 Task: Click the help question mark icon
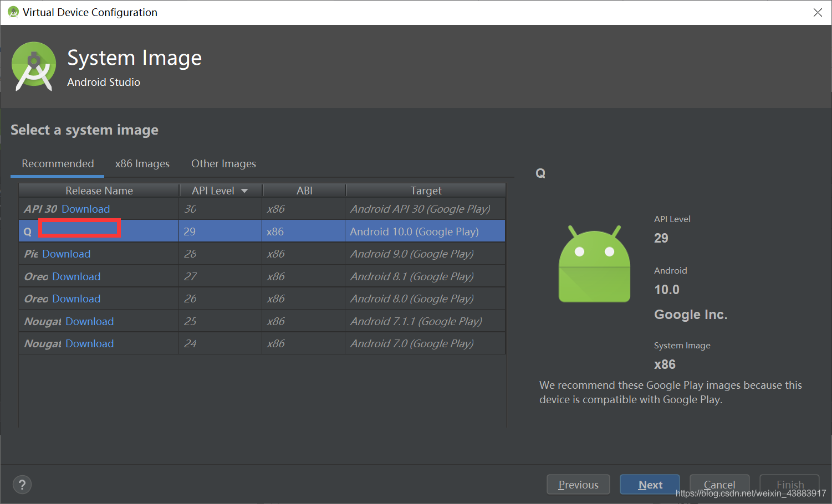tap(22, 485)
